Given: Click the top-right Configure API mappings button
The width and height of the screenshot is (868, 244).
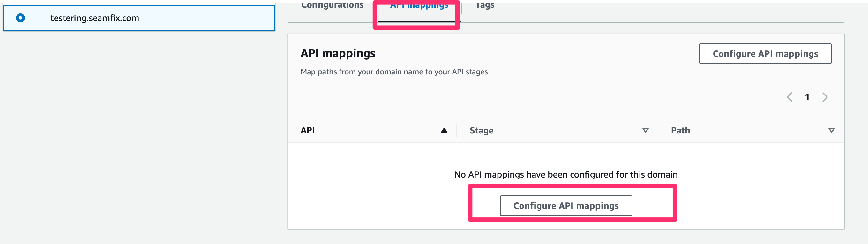Looking at the screenshot, I should tap(765, 54).
